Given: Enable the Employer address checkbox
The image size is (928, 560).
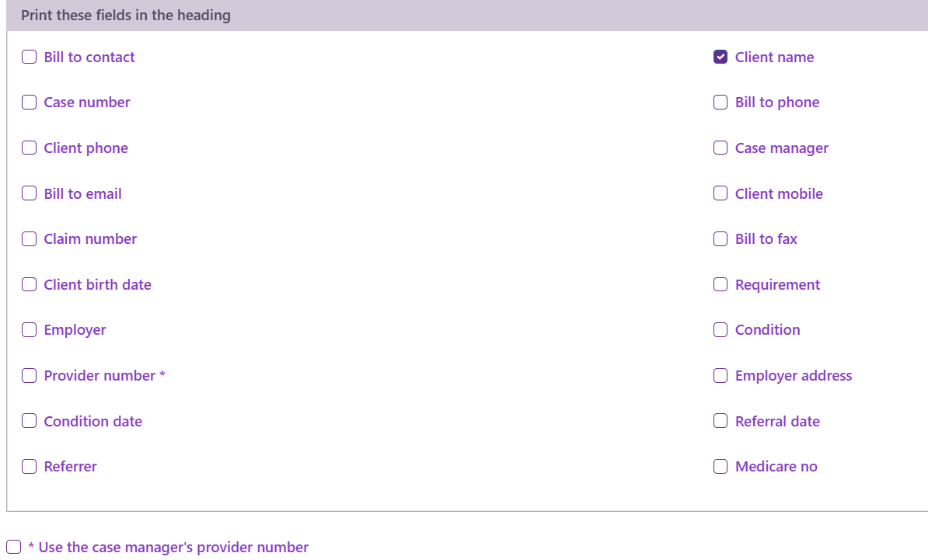Looking at the screenshot, I should click(720, 376).
